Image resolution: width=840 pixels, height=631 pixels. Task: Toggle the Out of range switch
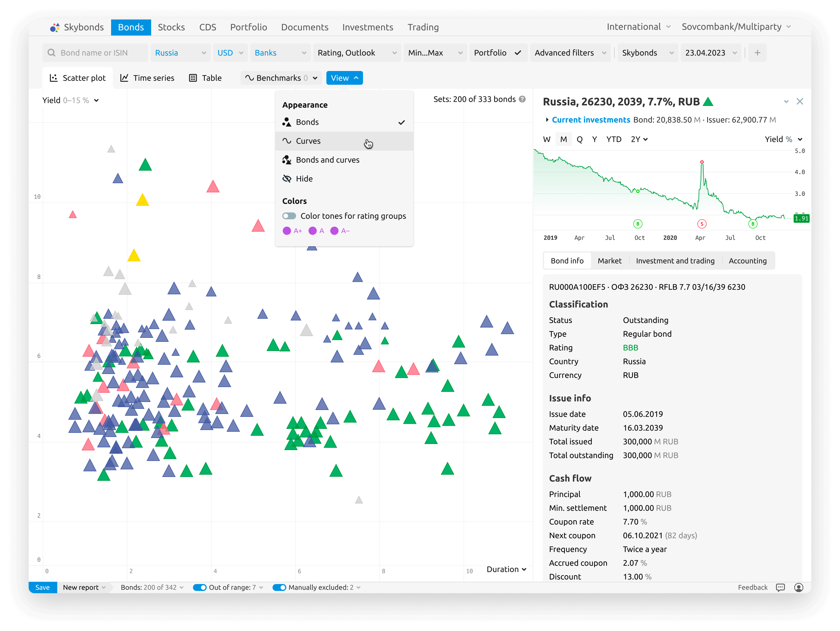pyautogui.click(x=200, y=587)
